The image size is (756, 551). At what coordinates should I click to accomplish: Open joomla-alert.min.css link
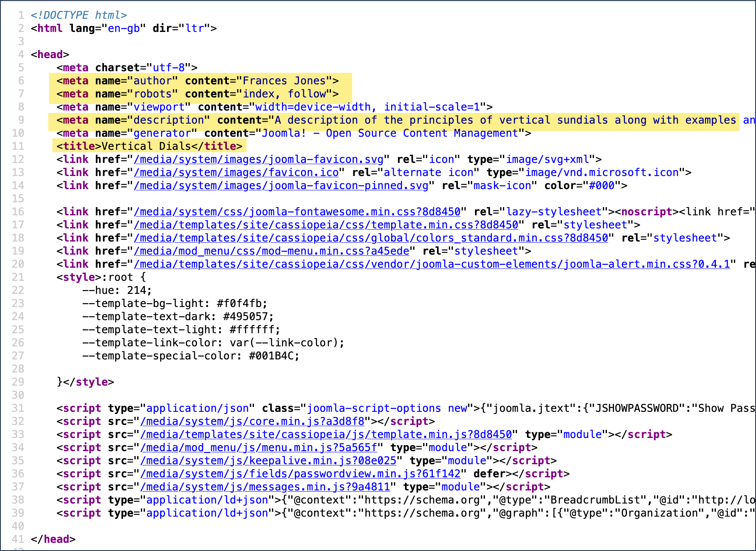pos(432,264)
